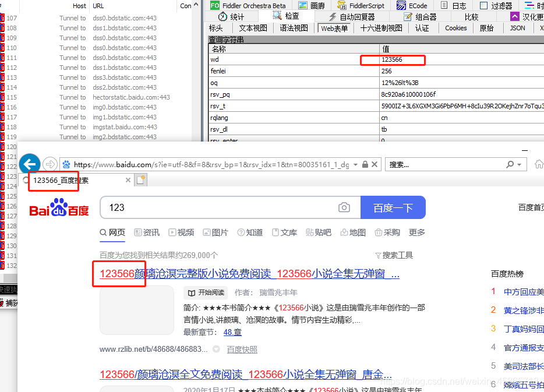Select session 107 dss0.bdstatic.com

coord(96,18)
